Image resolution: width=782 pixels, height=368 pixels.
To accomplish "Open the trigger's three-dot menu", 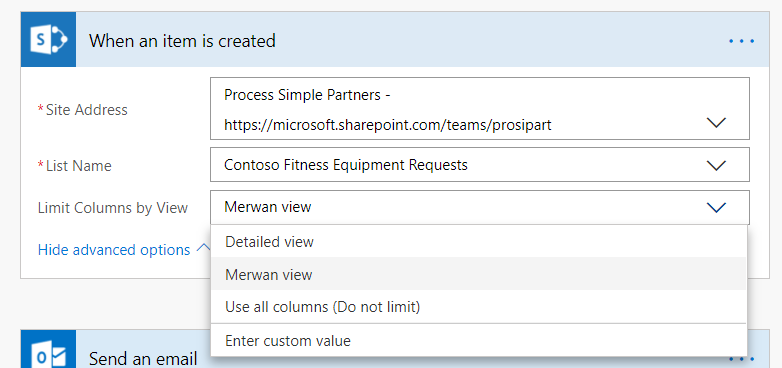I will pos(741,41).
